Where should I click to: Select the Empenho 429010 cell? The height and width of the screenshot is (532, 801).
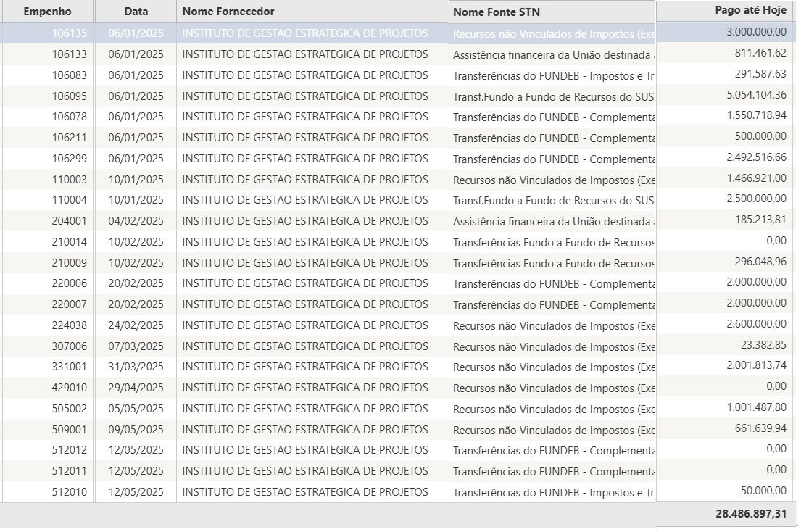(x=69, y=388)
